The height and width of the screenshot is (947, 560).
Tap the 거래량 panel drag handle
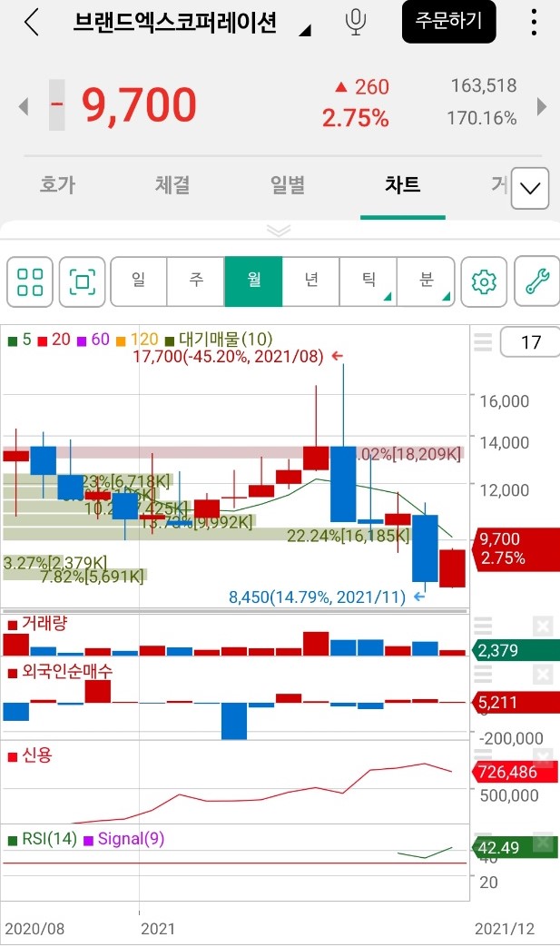click(483, 626)
